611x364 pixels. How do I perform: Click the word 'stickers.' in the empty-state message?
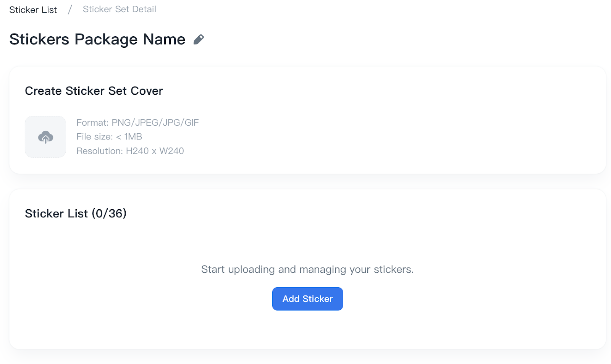pyautogui.click(x=394, y=270)
